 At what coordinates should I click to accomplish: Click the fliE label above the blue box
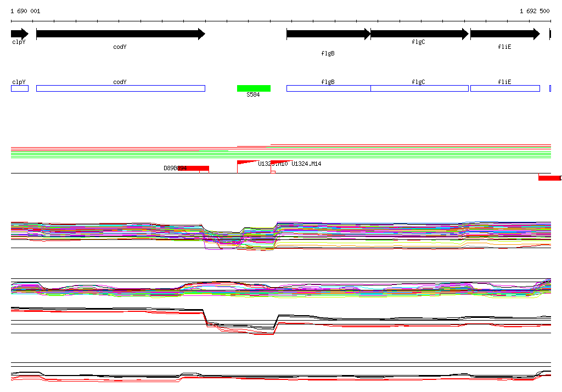[x=505, y=82]
